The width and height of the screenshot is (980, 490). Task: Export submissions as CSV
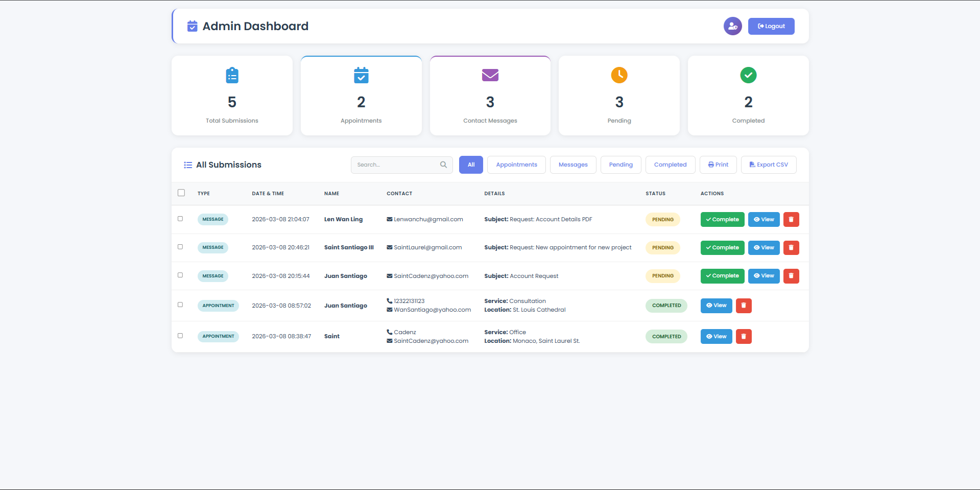768,165
